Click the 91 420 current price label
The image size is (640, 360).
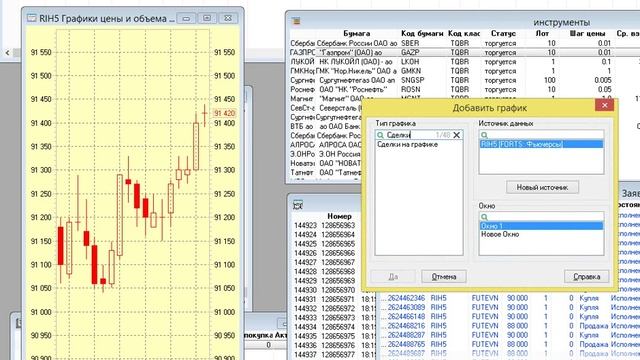pyautogui.click(x=224, y=113)
